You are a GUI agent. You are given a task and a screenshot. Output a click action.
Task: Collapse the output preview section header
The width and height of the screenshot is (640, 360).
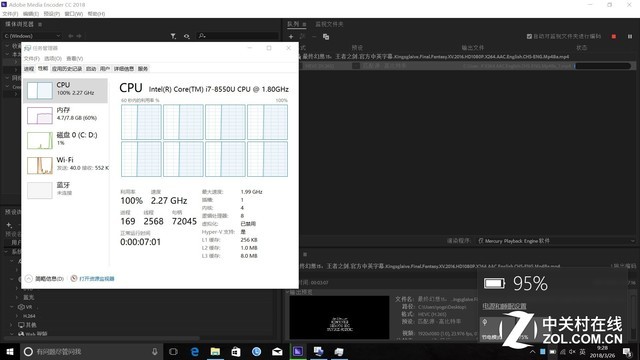[x=287, y=292]
